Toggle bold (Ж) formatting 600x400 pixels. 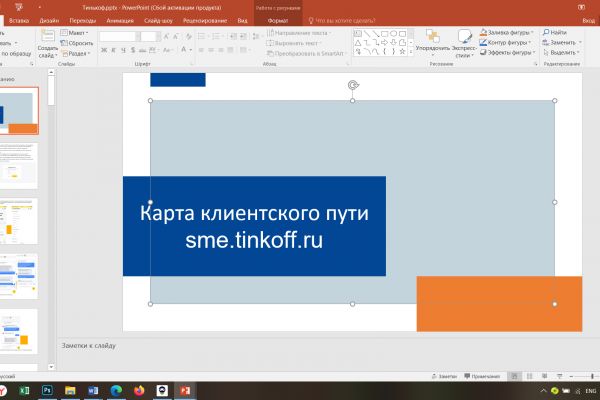[104, 50]
